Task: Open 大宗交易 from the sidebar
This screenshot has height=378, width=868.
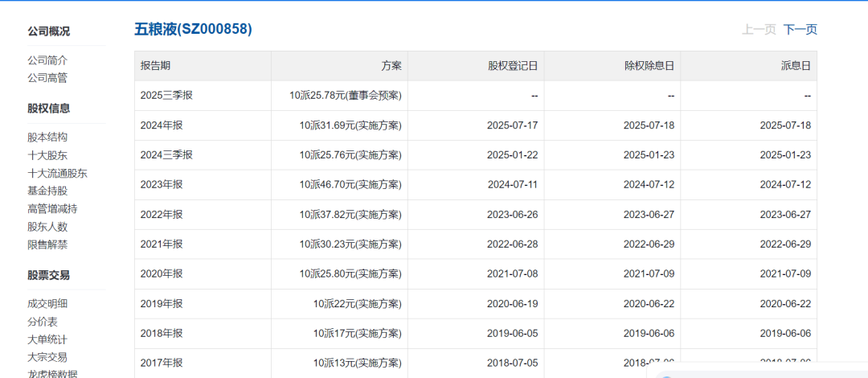Action: pyautogui.click(x=47, y=357)
